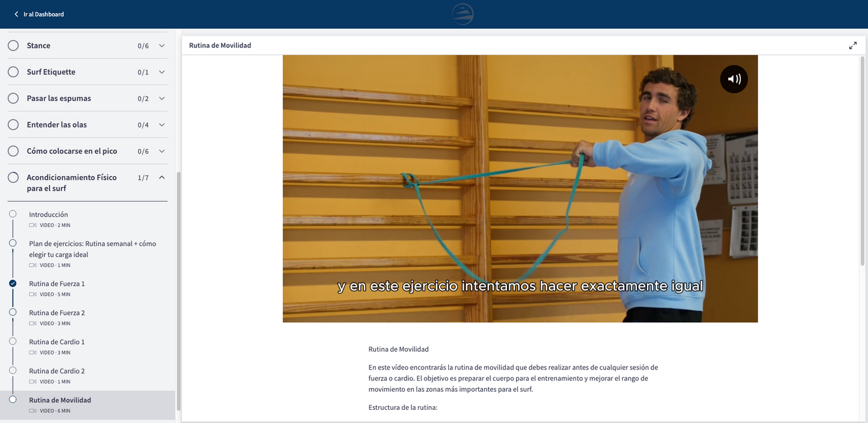868x423 pixels.
Task: Click Acondicionamiento Físico para el surf title
Action: [71, 183]
